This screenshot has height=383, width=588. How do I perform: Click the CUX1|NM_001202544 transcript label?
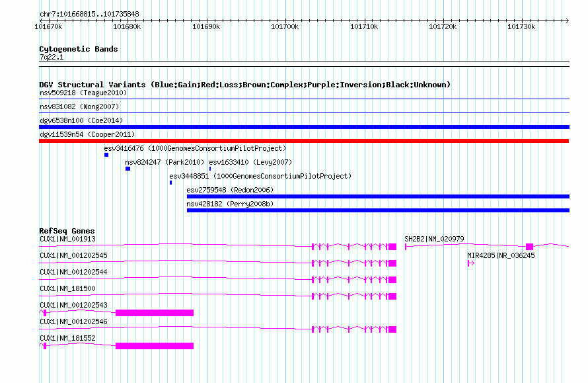[73, 272]
